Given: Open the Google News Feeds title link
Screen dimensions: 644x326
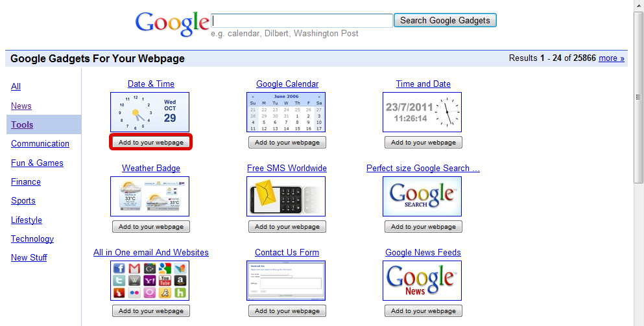Looking at the screenshot, I should click(x=423, y=253).
